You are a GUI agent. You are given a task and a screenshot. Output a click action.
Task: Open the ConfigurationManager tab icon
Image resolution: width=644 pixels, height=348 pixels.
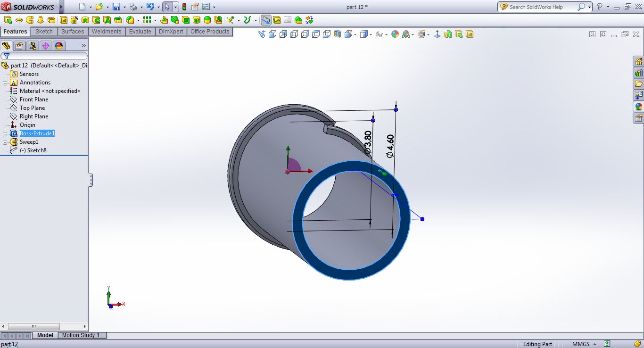[33, 46]
